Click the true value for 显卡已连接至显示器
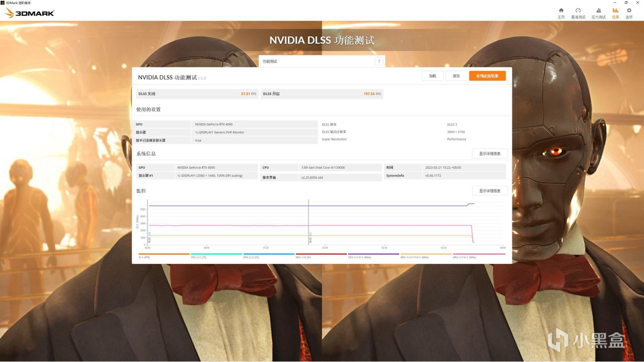 tap(198, 141)
